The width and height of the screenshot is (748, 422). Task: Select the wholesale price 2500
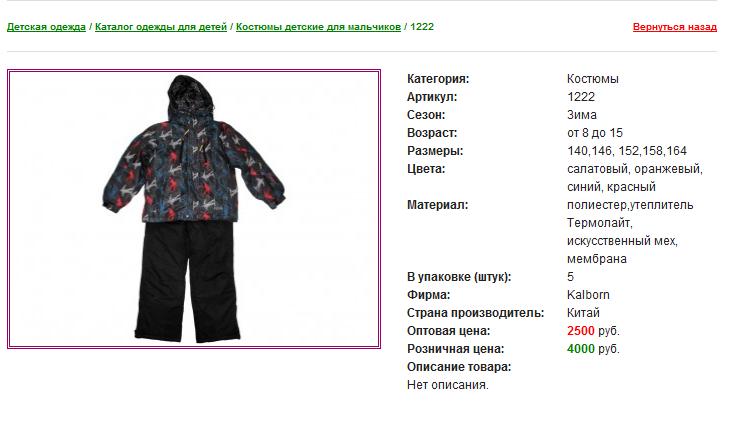pos(581,331)
